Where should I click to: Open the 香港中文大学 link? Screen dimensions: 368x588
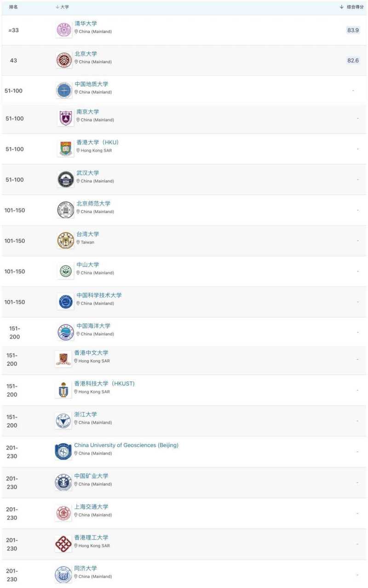pyautogui.click(x=91, y=353)
